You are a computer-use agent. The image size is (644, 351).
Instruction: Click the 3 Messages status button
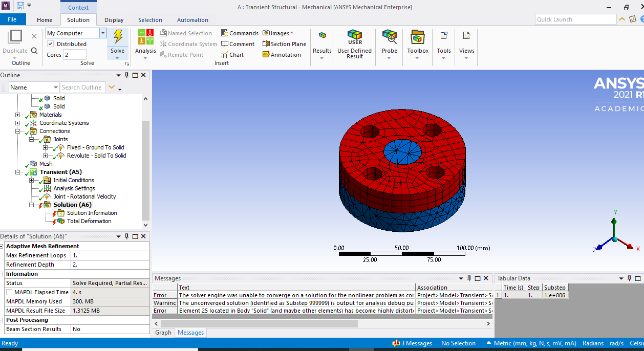[412, 343]
